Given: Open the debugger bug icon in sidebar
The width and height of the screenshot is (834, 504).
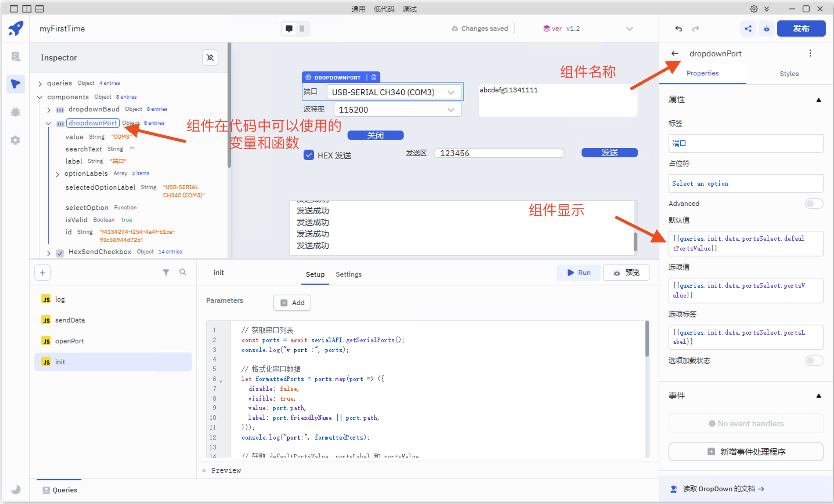Looking at the screenshot, I should [x=16, y=112].
